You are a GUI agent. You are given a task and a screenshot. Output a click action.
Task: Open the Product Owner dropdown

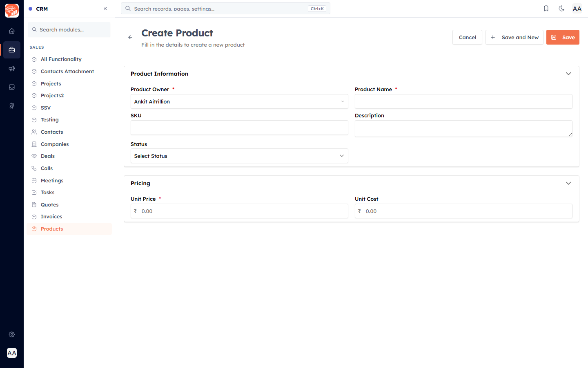(x=239, y=101)
